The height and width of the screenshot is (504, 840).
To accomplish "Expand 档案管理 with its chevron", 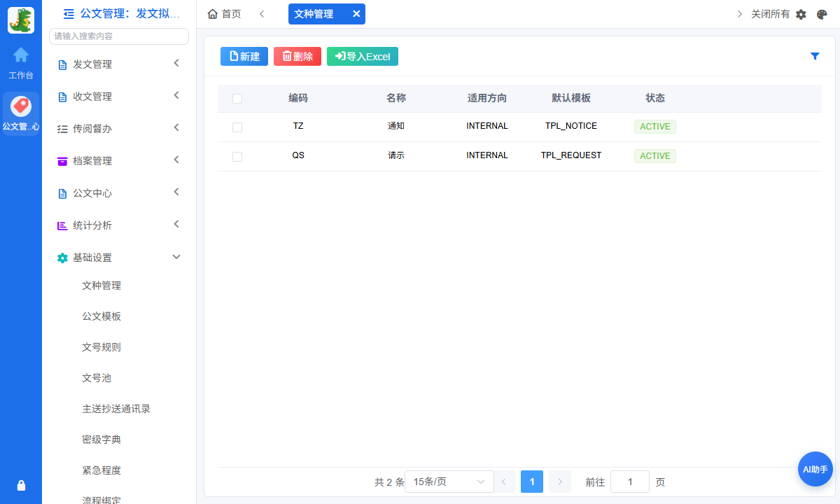I will point(176,160).
